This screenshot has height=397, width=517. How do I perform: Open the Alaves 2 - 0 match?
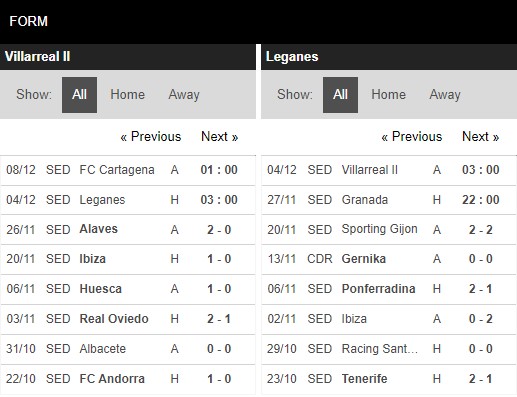(128, 229)
